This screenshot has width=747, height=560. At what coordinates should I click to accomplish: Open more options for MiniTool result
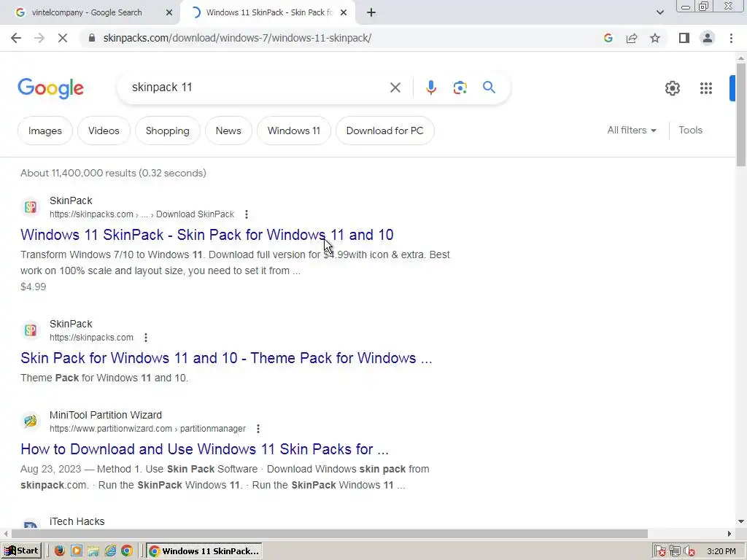pyautogui.click(x=258, y=429)
